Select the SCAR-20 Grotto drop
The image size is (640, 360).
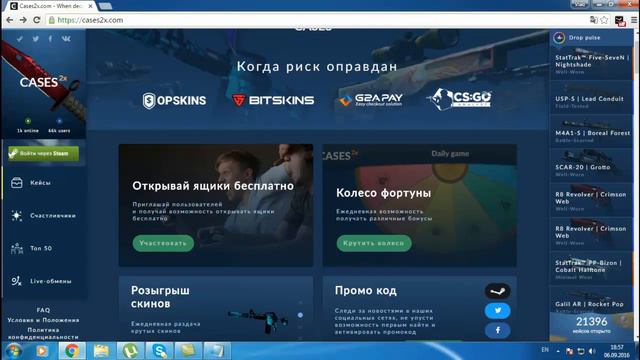tap(591, 166)
